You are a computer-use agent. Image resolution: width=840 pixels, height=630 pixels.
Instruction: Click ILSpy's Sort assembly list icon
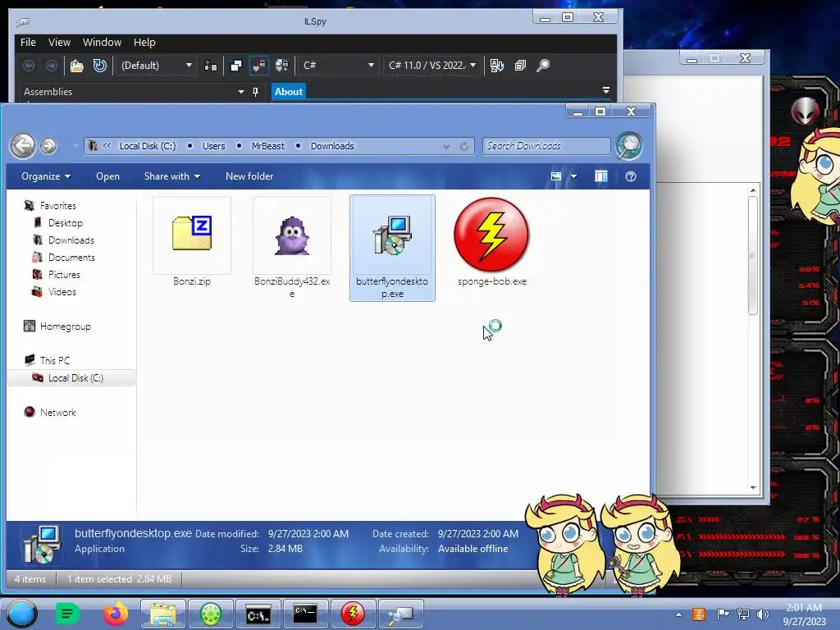496,66
